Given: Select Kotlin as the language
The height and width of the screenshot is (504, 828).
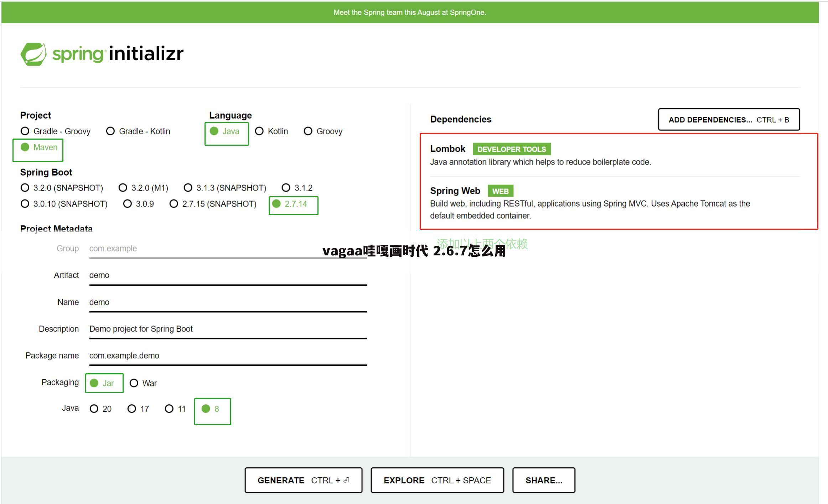Looking at the screenshot, I should pos(271,131).
